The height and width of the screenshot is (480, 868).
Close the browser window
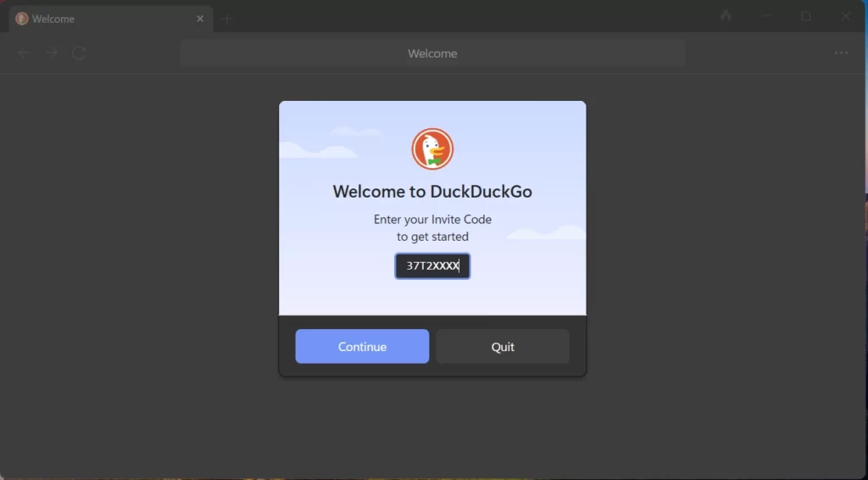point(845,16)
